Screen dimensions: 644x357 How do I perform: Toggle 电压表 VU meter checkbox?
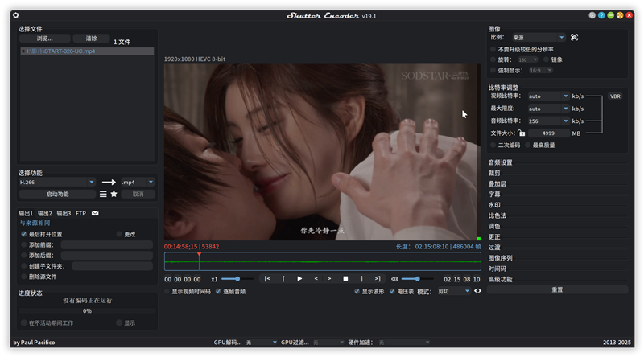click(x=392, y=291)
